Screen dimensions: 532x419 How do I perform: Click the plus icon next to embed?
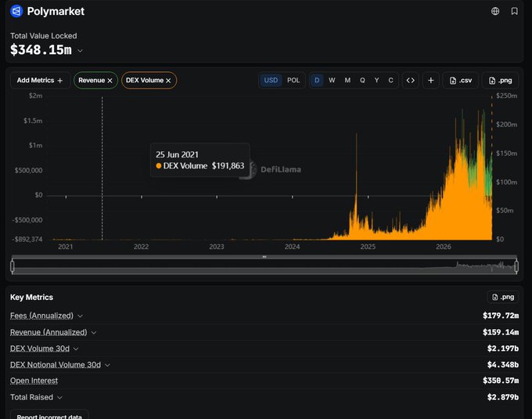[430, 81]
